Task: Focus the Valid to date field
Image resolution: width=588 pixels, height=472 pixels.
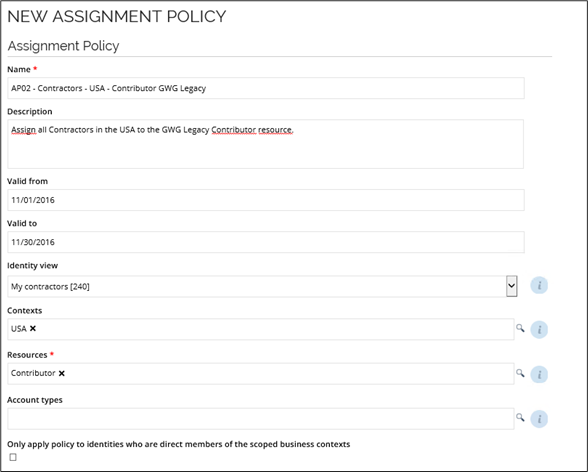Action: click(x=266, y=242)
